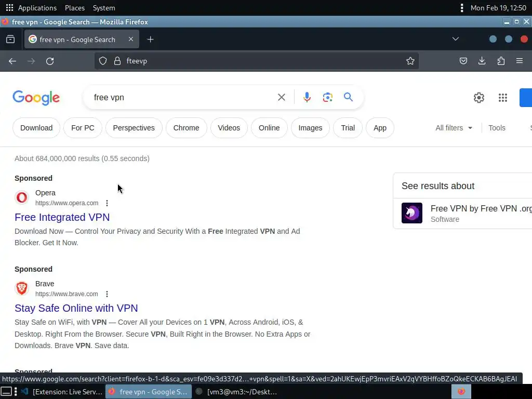
Task: Select the For PC filter chip
Action: pyautogui.click(x=83, y=128)
